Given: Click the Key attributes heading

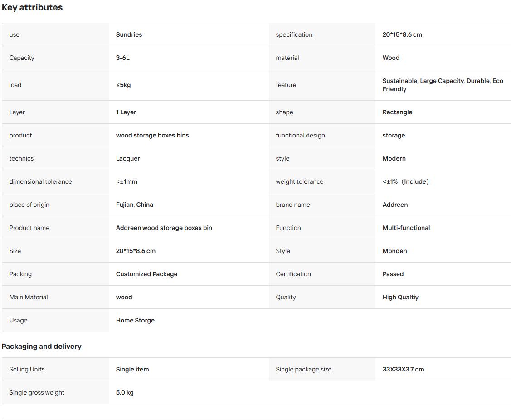Looking at the screenshot, I should [x=32, y=8].
